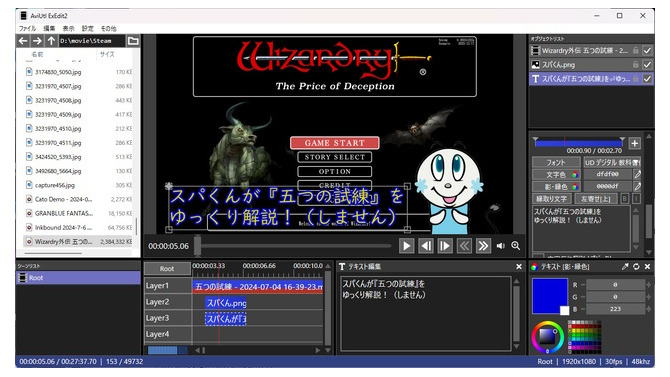Uncheck visibility of Wizardry video object
Screen dimensions: 670x377
click(647, 50)
